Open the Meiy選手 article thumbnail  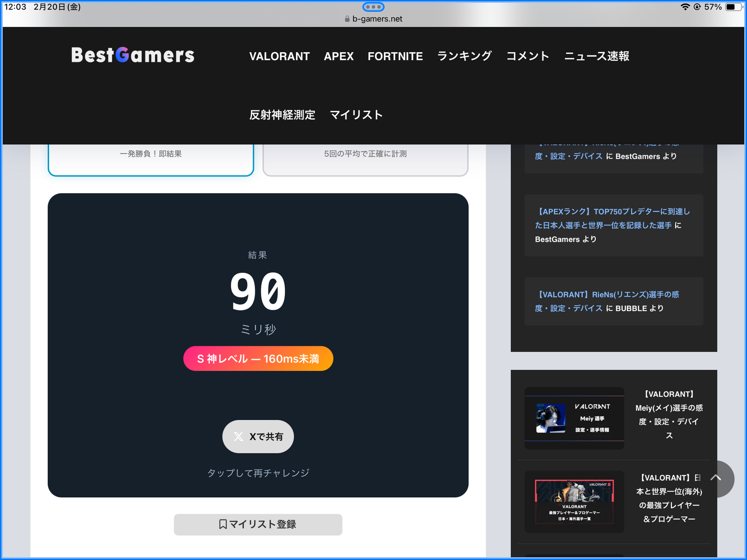point(574,418)
